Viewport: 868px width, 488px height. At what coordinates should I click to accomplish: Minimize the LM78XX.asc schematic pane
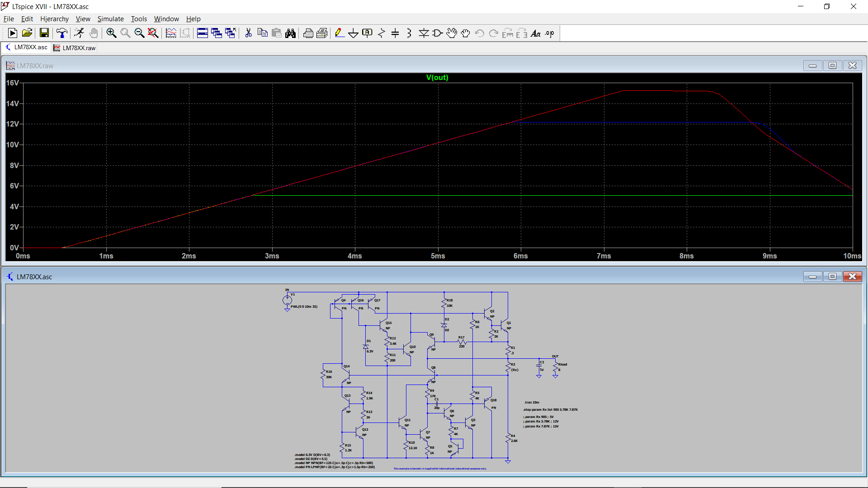[x=813, y=277]
